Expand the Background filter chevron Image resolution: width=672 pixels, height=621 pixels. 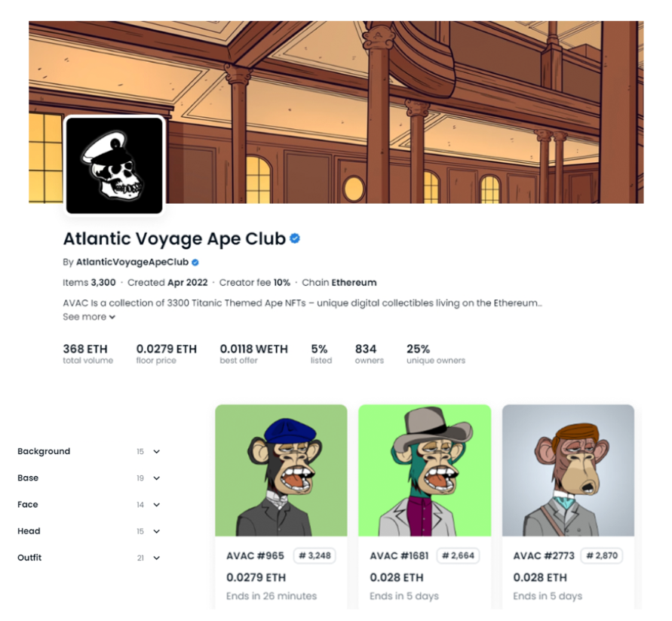pyautogui.click(x=156, y=451)
